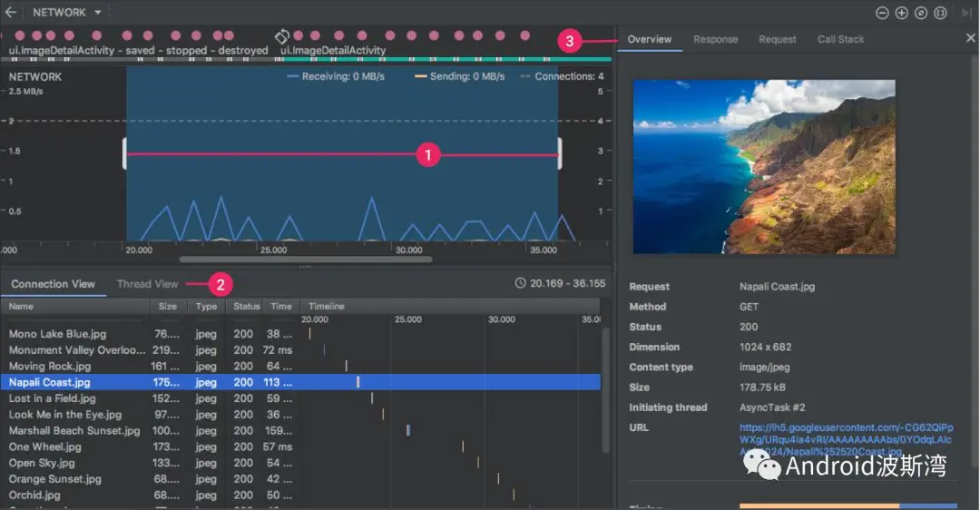
Task: Click the AsyncTask #2 initiating thread value
Action: (772, 407)
